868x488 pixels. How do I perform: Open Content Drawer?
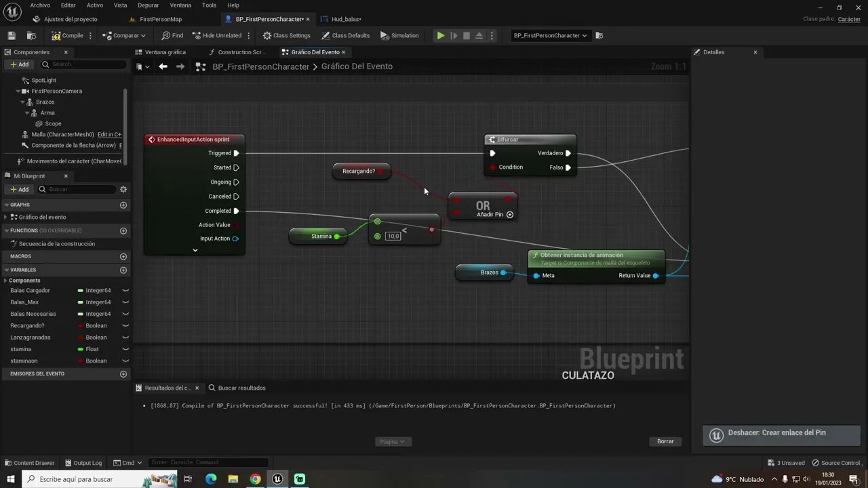click(x=29, y=463)
